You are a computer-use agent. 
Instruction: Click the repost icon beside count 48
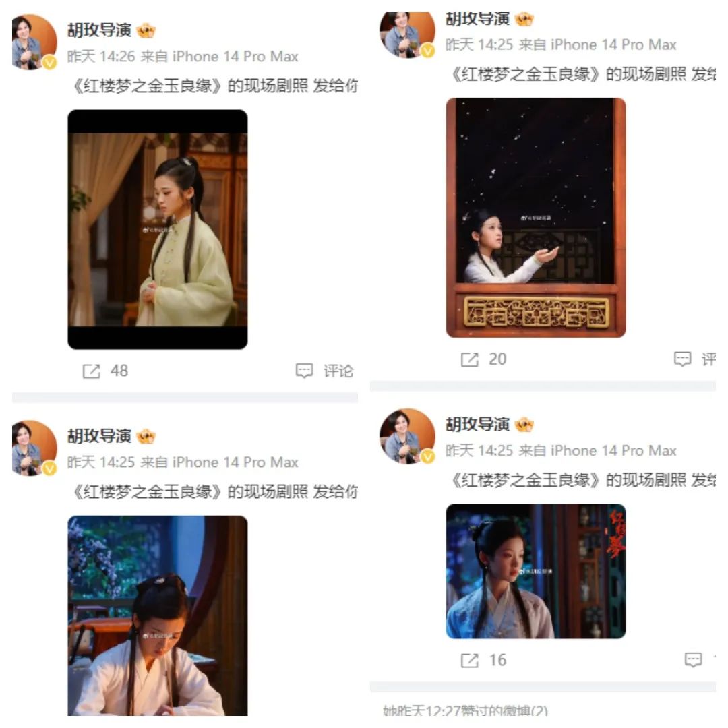91,371
